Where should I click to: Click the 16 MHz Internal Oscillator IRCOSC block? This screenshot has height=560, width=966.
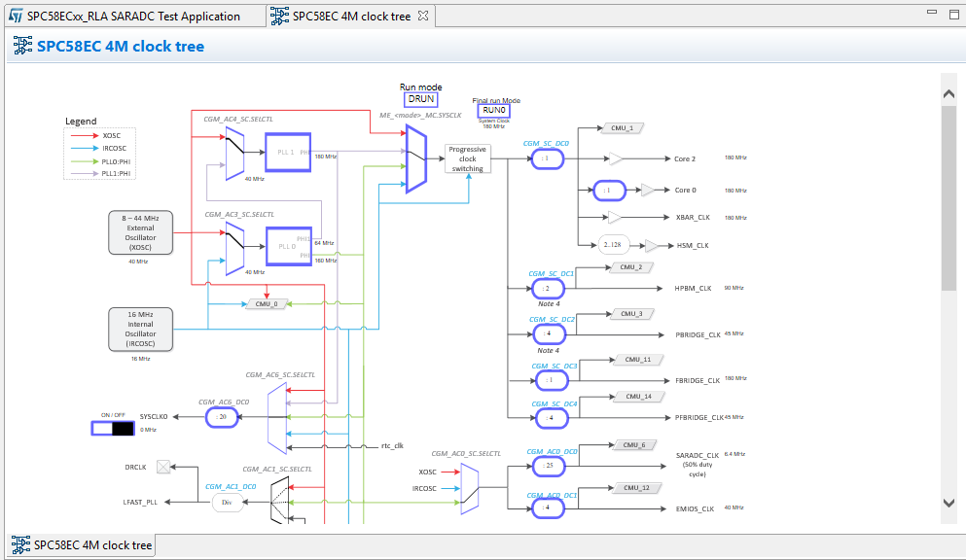point(140,330)
